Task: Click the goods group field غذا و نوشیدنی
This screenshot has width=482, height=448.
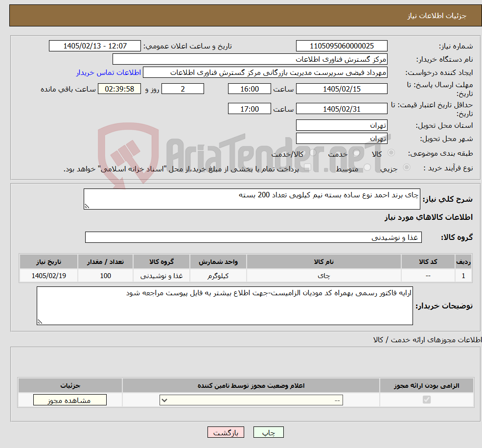Action: click(x=253, y=237)
